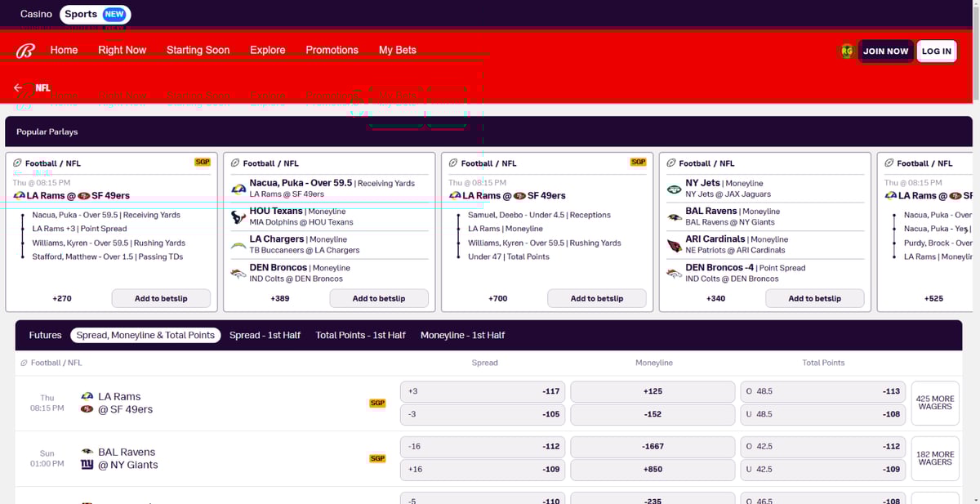The width and height of the screenshot is (980, 504).
Task: Click BAL Ravens logo in games list
Action: pos(87,452)
